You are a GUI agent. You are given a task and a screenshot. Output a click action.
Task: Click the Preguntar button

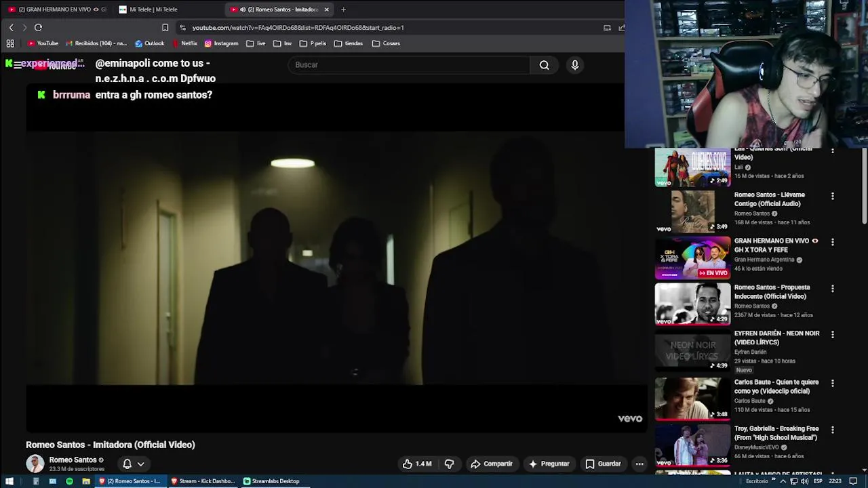click(549, 464)
